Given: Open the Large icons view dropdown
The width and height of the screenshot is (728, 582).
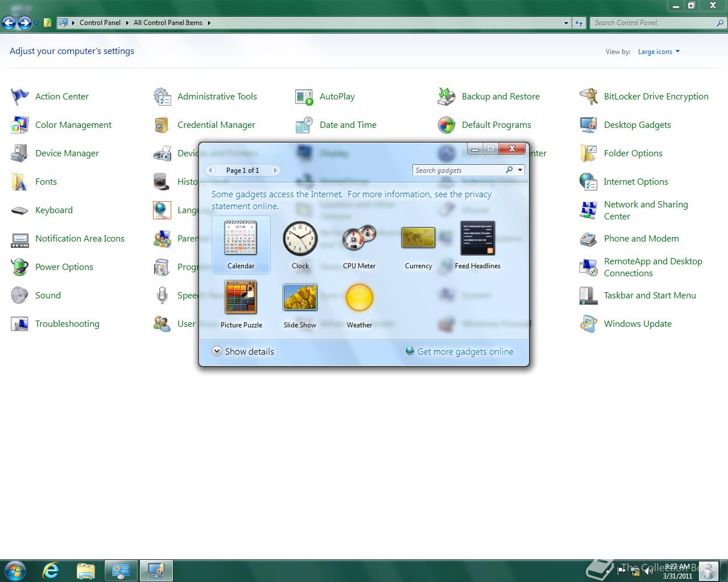Looking at the screenshot, I should coord(659,52).
